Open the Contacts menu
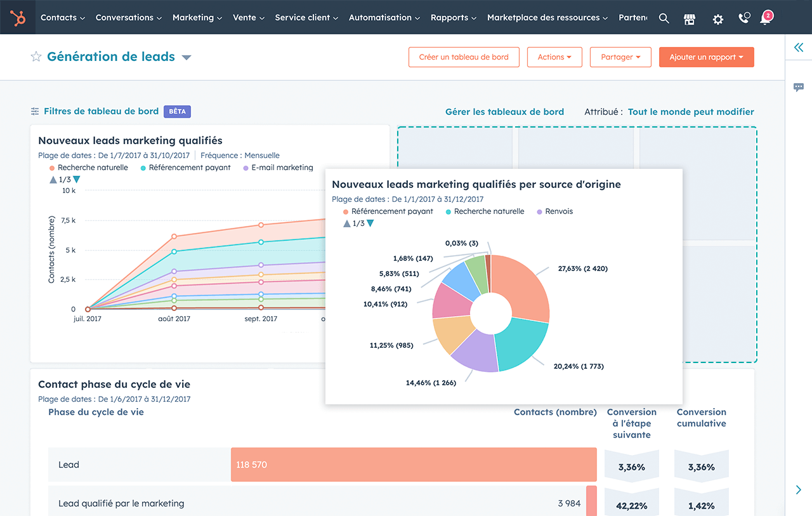The image size is (812, 516). 63,18
